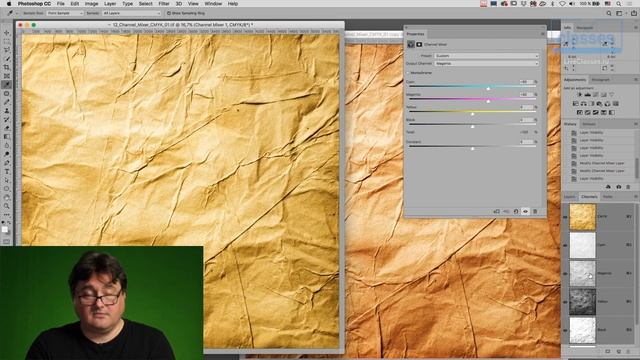Delete current state in History panel
Screen dimensions: 640x360
coord(628,187)
